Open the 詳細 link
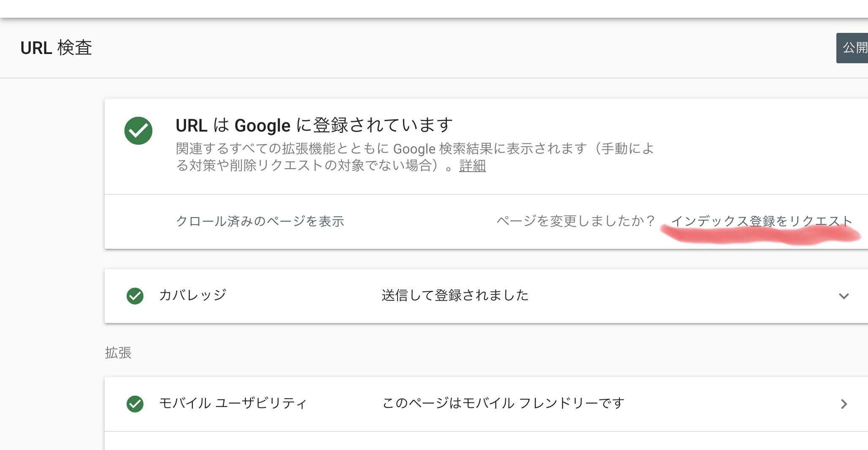This screenshot has height=450, width=868. pyautogui.click(x=472, y=166)
